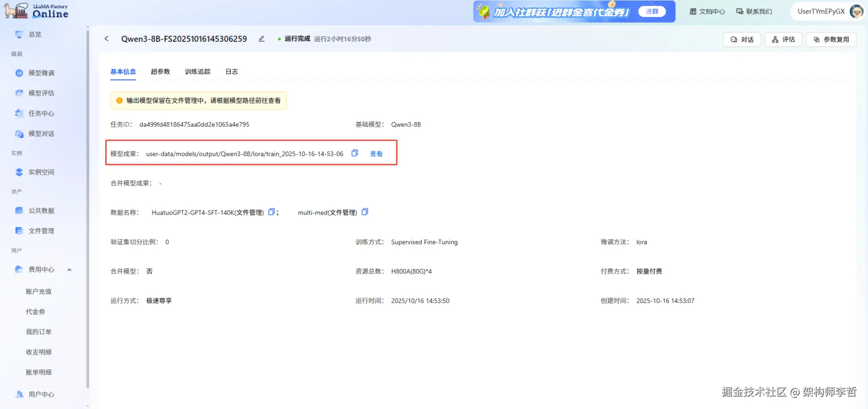Click the sidebar vertical scrollbar
Image resolution: width=868 pixels, height=409 pixels.
[87, 209]
